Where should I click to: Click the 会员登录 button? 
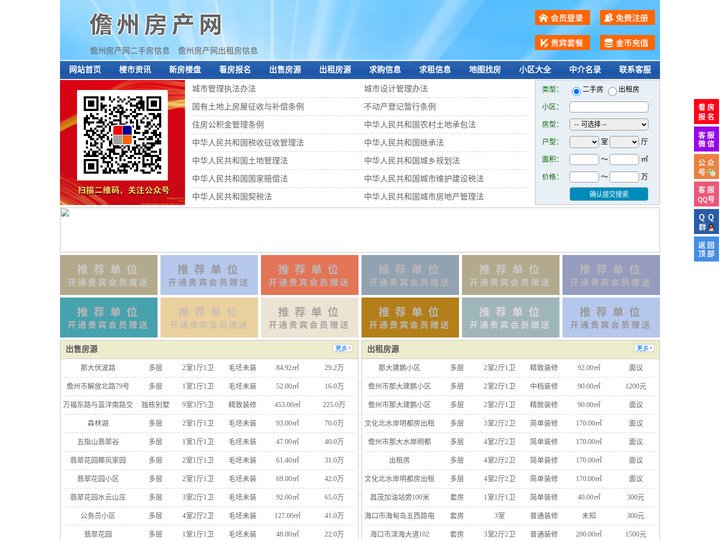coord(562,18)
